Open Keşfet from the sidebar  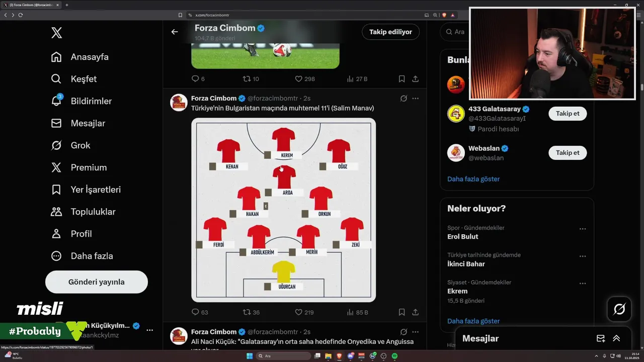(73, 79)
